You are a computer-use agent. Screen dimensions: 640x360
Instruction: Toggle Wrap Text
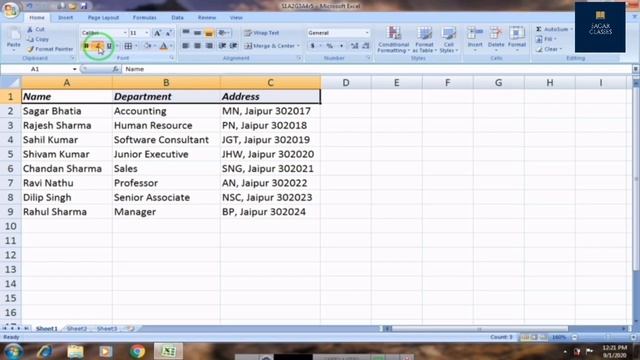pyautogui.click(x=262, y=33)
